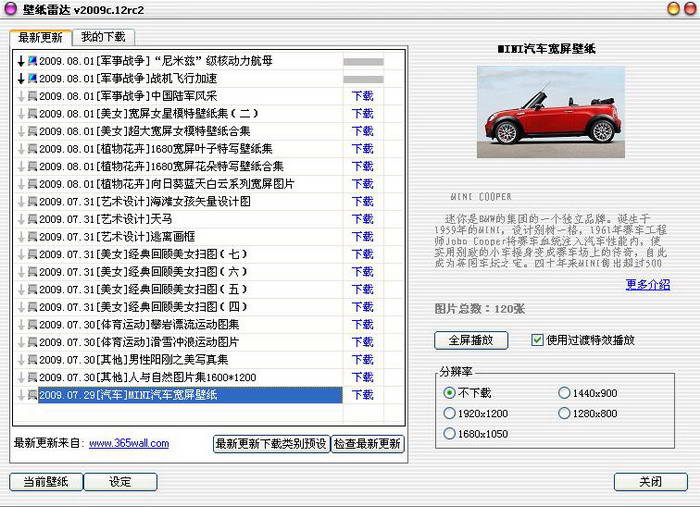700x507 pixels.
Task: Click the 全屏播放 button
Action: coord(471,341)
